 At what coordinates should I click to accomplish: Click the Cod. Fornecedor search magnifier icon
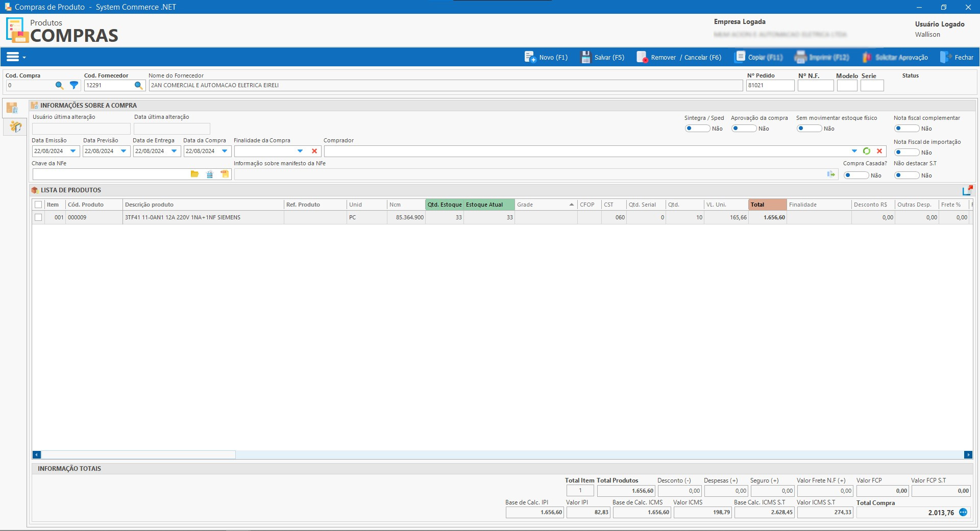pos(138,86)
